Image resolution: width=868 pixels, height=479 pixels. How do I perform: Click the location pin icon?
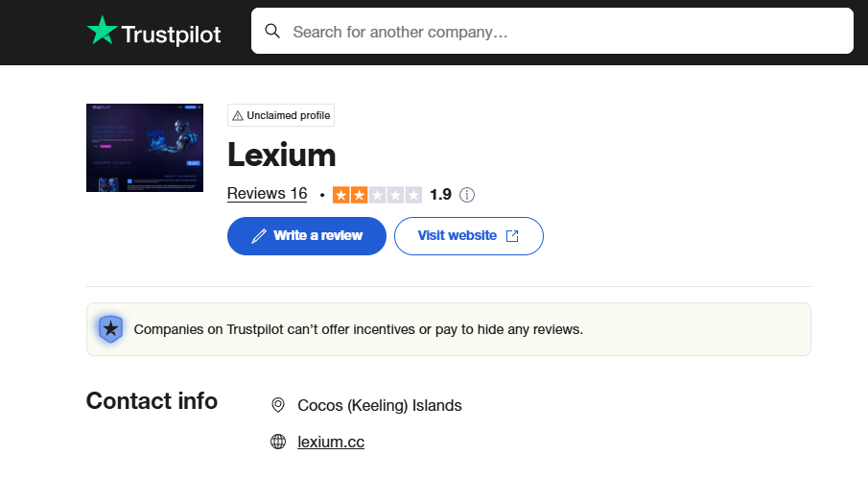tap(278, 405)
